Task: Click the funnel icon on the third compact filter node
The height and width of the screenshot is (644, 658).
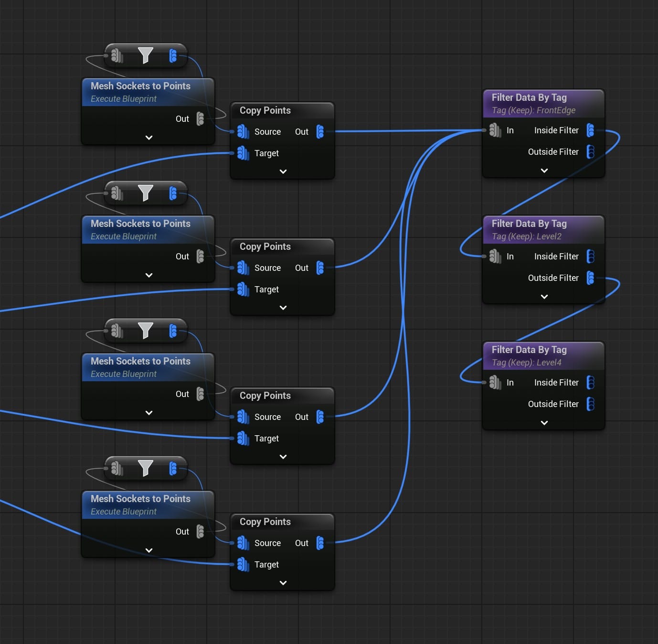Action: coord(146,331)
